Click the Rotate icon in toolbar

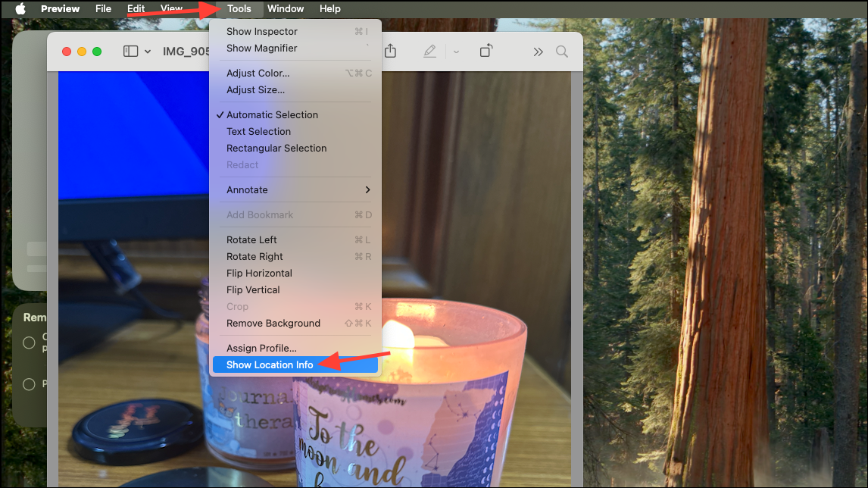(x=486, y=51)
